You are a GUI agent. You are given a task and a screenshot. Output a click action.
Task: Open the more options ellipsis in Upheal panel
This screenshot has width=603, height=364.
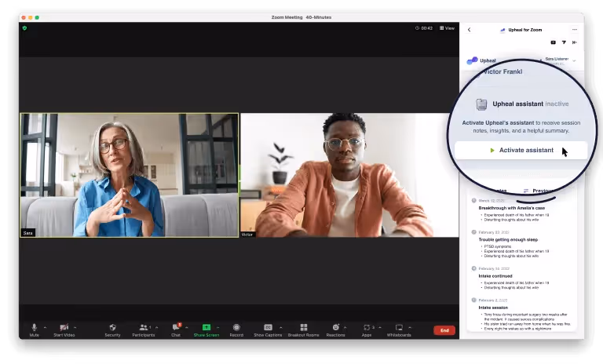click(575, 30)
